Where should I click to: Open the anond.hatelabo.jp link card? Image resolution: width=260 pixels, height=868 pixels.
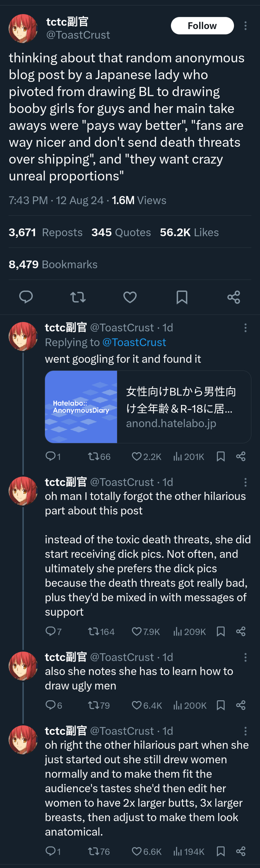pos(148,407)
